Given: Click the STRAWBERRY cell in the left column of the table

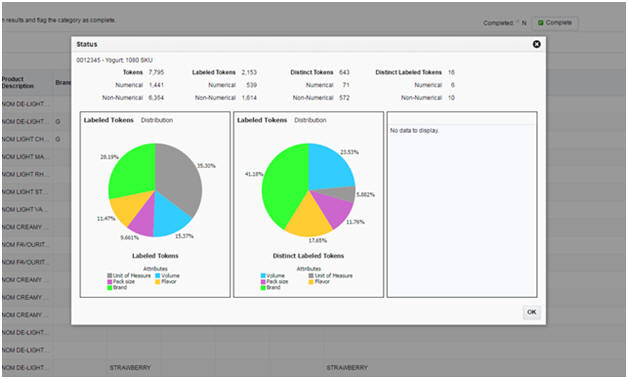Looking at the screenshot, I should click(130, 367).
